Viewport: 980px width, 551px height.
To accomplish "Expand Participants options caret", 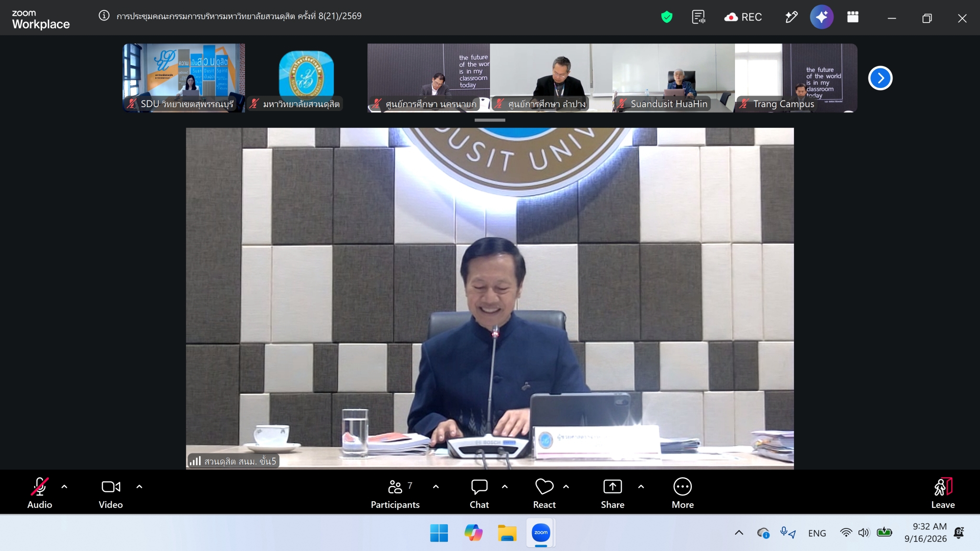I will point(435,487).
